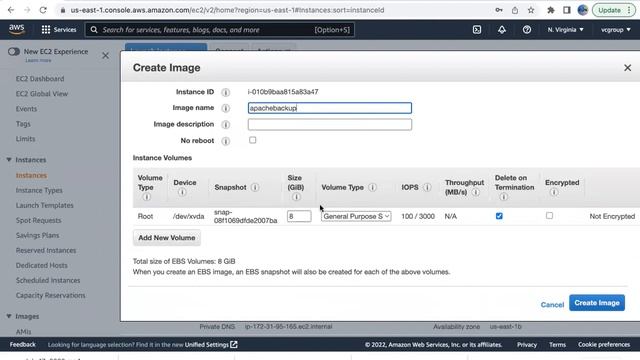Open AWS CloudShell icon

(477, 30)
